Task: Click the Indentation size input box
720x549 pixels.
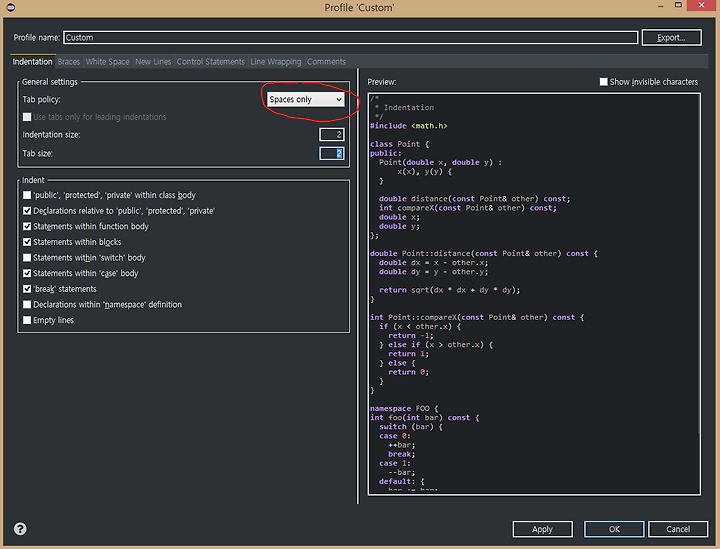Action: click(332, 134)
